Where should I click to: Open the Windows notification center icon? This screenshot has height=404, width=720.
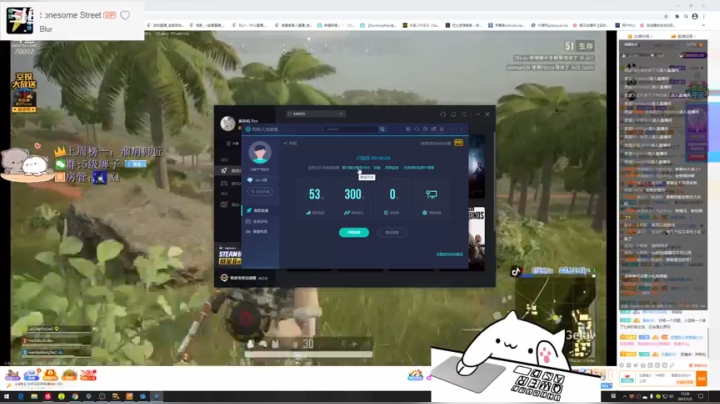[x=701, y=396]
